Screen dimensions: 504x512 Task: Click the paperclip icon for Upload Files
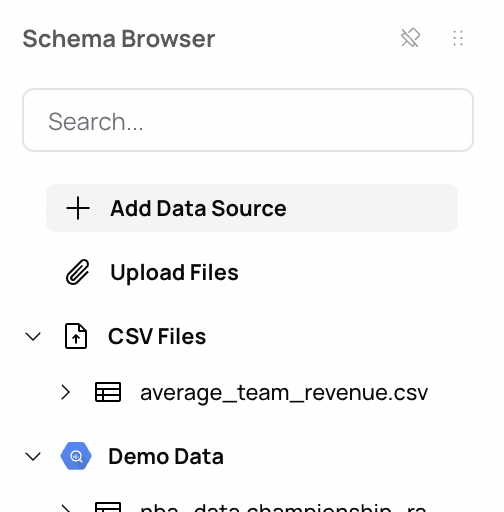[x=78, y=272]
